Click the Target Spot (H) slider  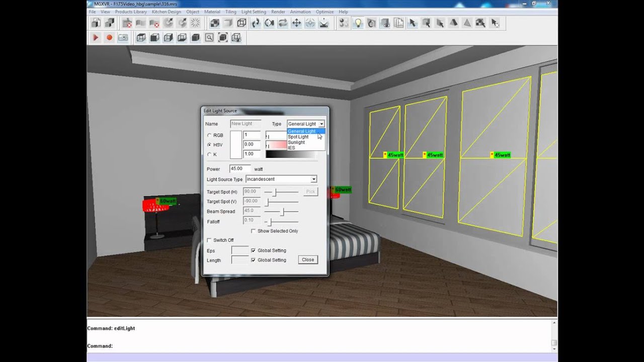point(282,192)
